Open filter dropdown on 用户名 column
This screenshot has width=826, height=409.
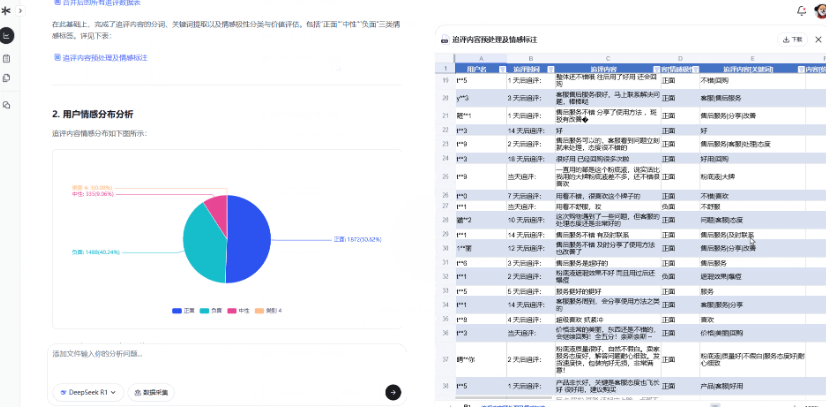502,69
